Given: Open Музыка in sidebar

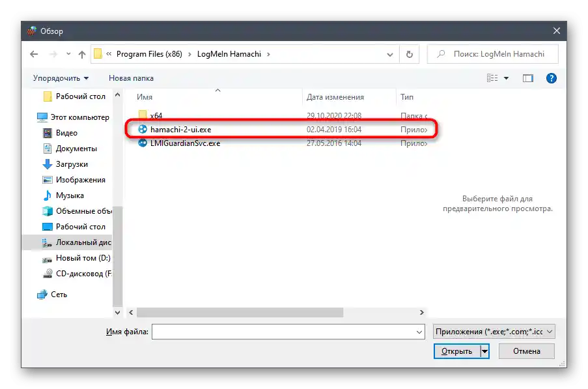Looking at the screenshot, I should point(70,195).
